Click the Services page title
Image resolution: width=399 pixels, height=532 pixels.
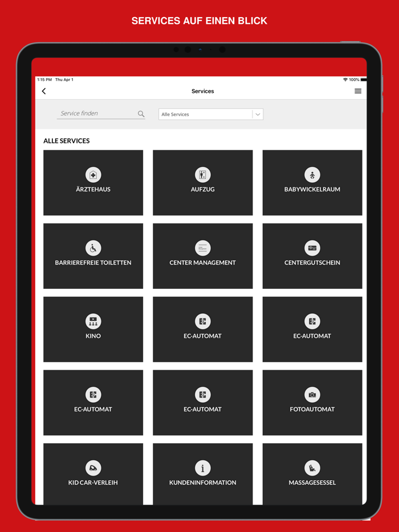coord(203,91)
